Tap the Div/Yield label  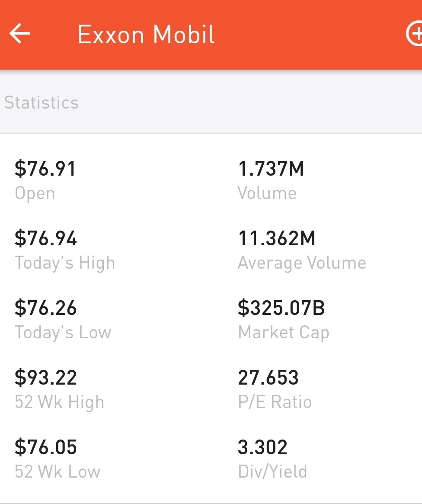click(x=272, y=472)
